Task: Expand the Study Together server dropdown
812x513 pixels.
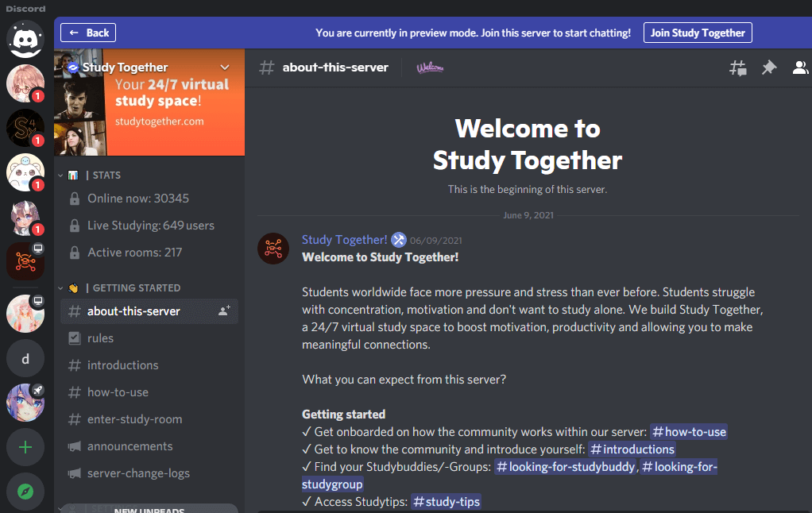Action: point(225,67)
